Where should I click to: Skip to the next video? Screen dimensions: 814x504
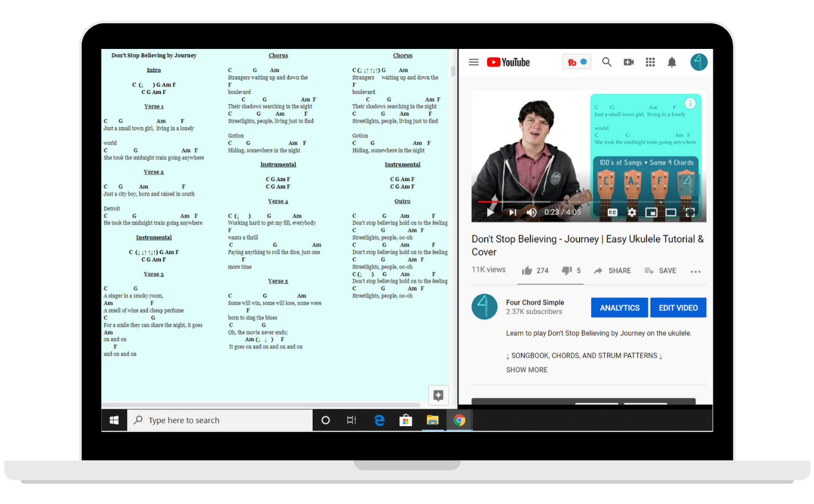513,212
